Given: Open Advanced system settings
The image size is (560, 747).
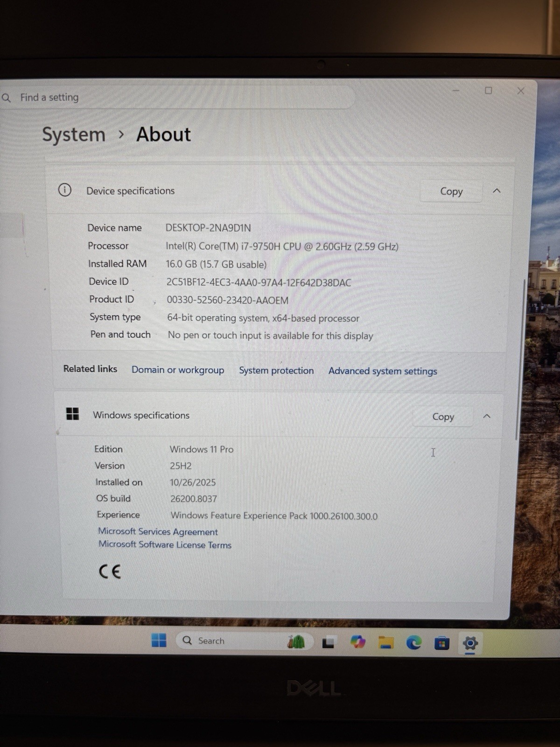Looking at the screenshot, I should pos(383,371).
